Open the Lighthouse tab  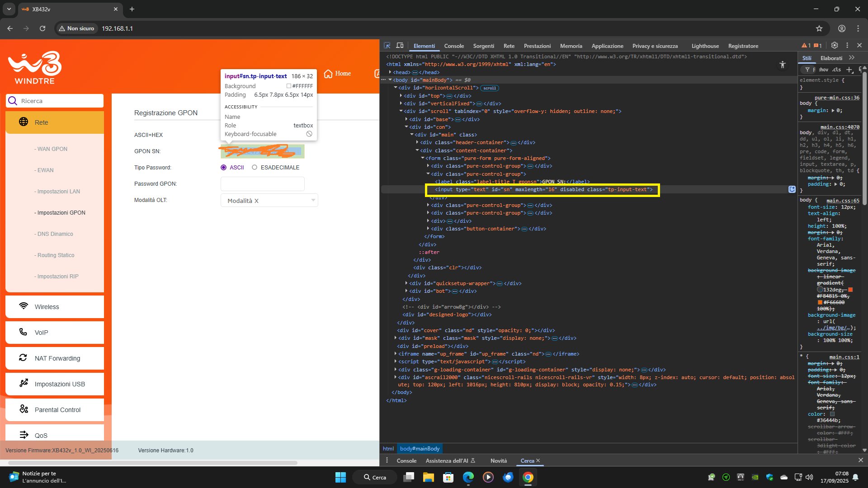coord(705,46)
